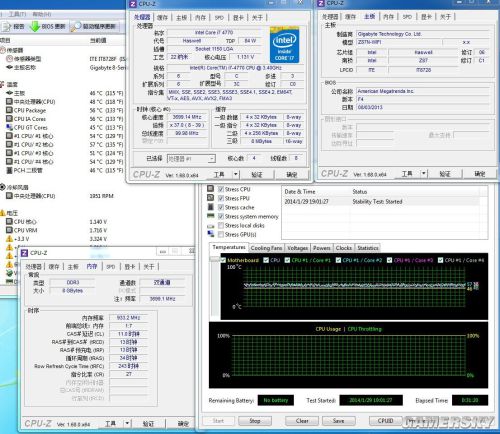Toggle the Stress FPU checkbox
This screenshot has height=434, width=500.
220,198
